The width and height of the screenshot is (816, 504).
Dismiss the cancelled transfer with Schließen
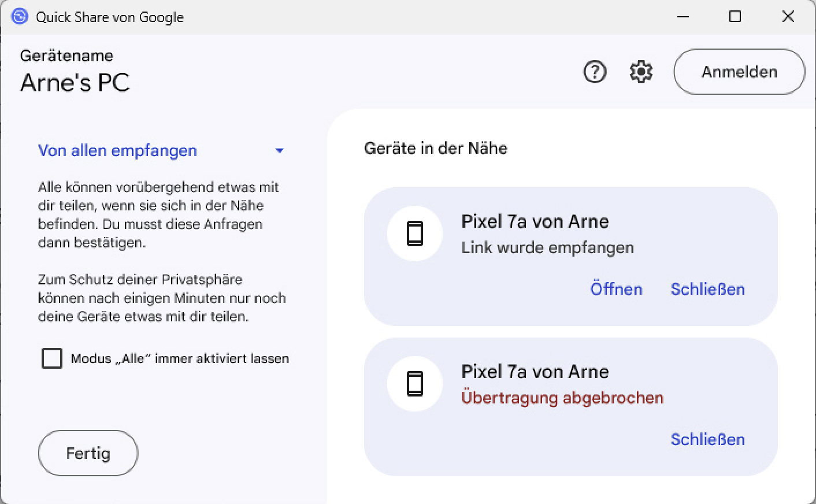707,439
